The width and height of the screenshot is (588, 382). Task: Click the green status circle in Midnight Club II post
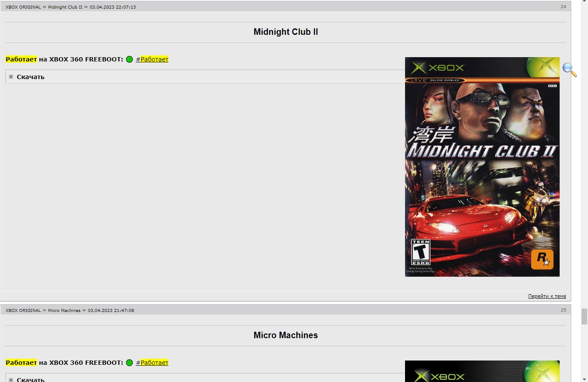point(129,59)
